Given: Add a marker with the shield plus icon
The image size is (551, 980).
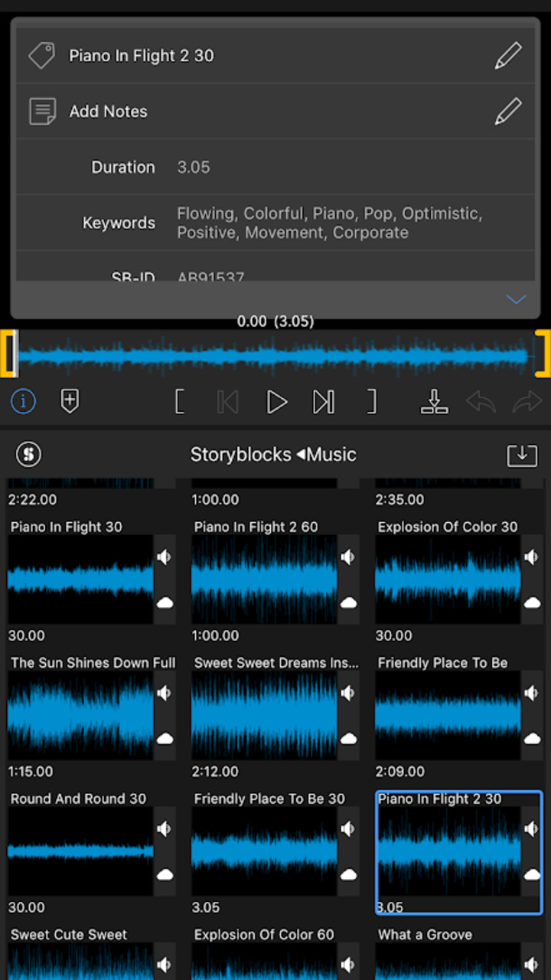Looking at the screenshot, I should 70,400.
